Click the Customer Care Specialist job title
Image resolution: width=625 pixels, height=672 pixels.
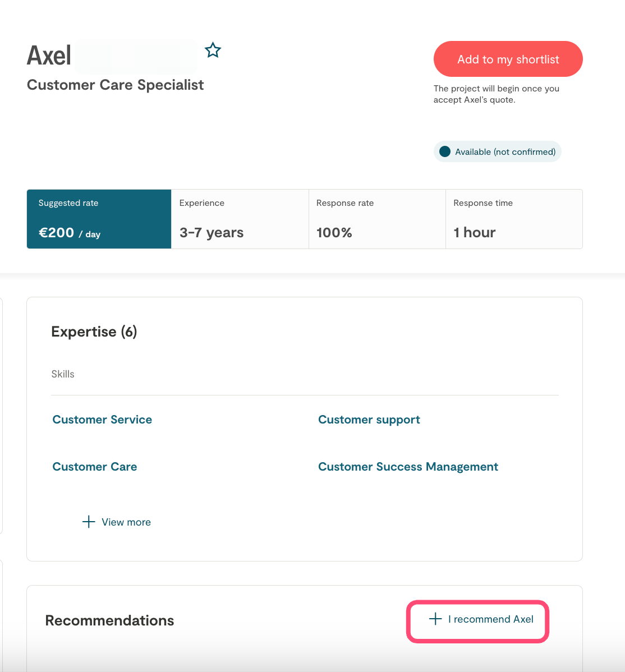point(115,85)
